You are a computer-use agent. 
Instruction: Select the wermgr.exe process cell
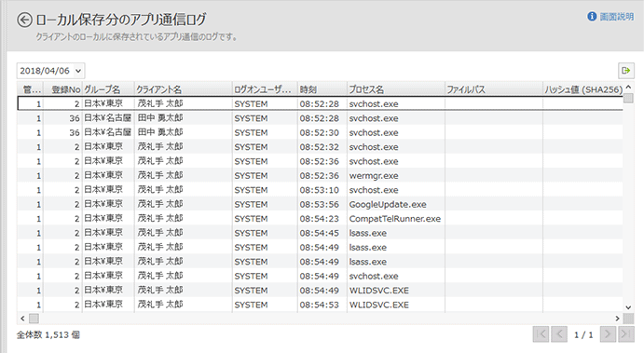tap(396, 176)
